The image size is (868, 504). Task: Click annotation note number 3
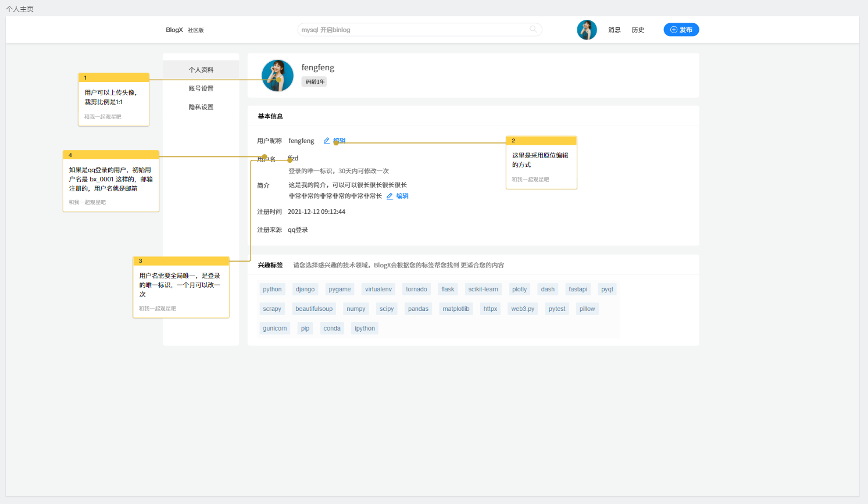coord(181,287)
